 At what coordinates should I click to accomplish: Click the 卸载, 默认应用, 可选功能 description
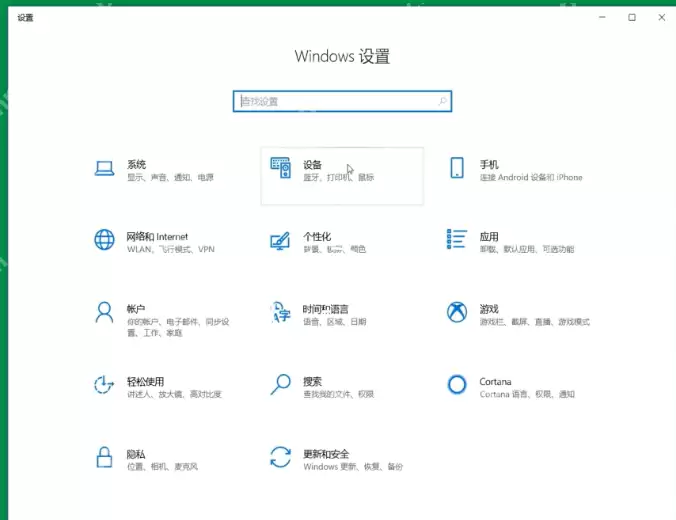527,249
